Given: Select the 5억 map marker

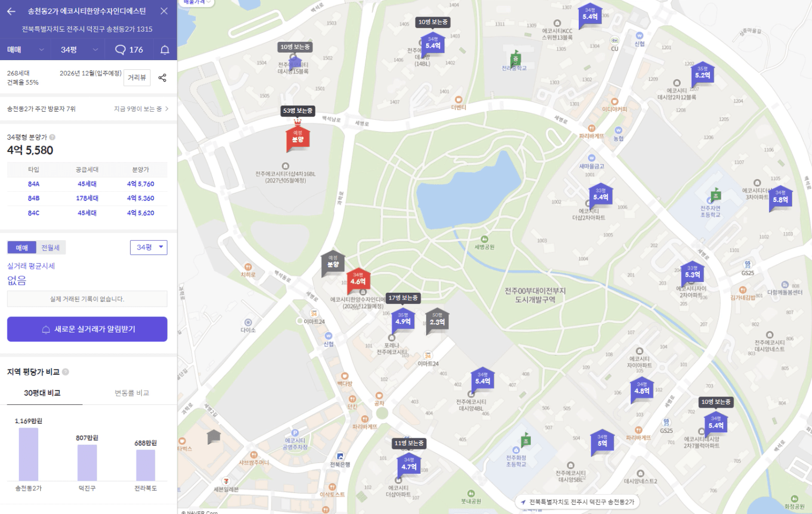Looking at the screenshot, I should coord(602,442).
